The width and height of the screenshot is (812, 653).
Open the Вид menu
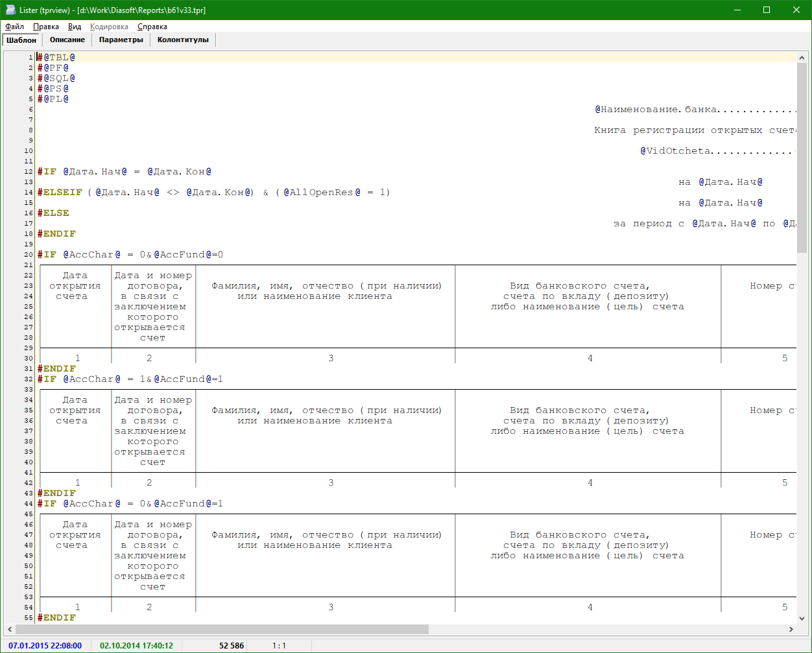75,27
